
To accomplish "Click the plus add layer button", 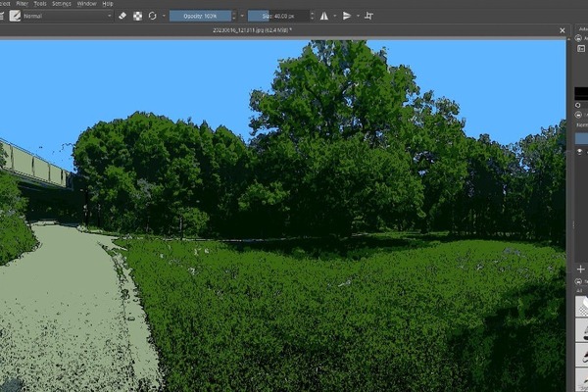I will [580, 269].
